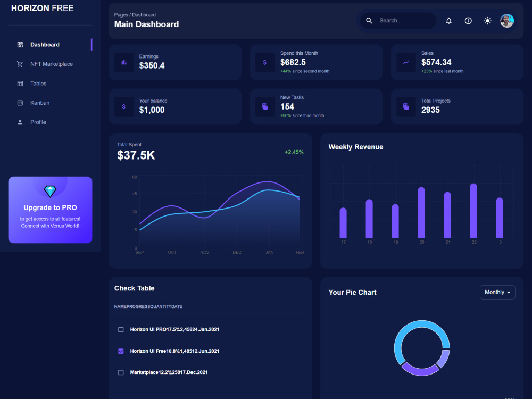
Task: Click the Your Pie Chart heading
Action: point(353,293)
